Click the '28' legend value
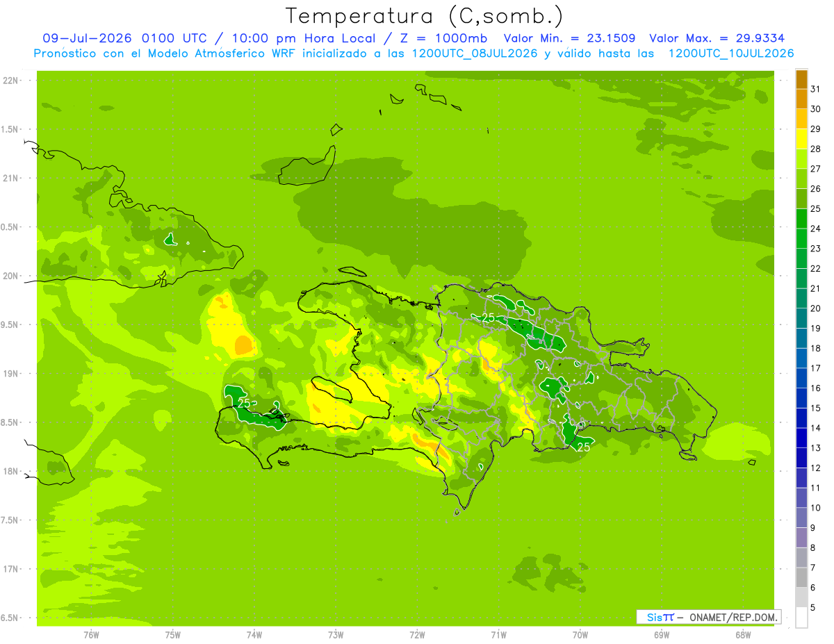Viewport: 834px width, 644px height. [x=816, y=148]
